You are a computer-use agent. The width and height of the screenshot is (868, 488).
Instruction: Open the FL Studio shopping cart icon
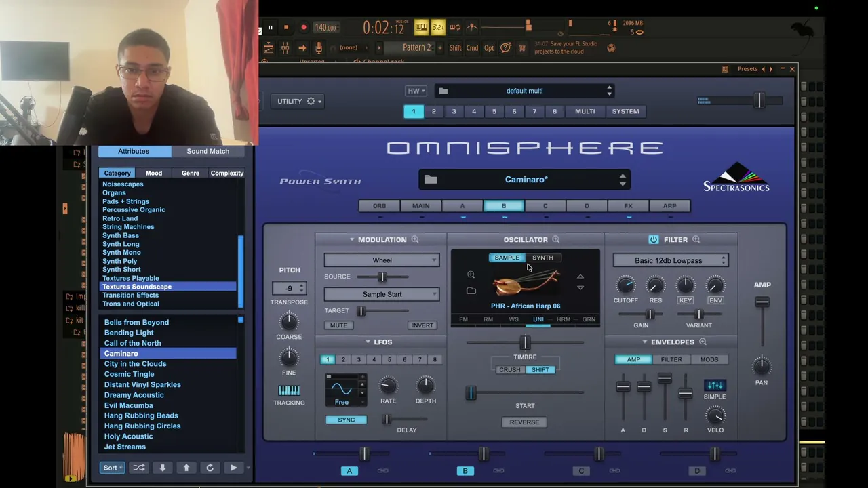pyautogui.click(x=522, y=48)
